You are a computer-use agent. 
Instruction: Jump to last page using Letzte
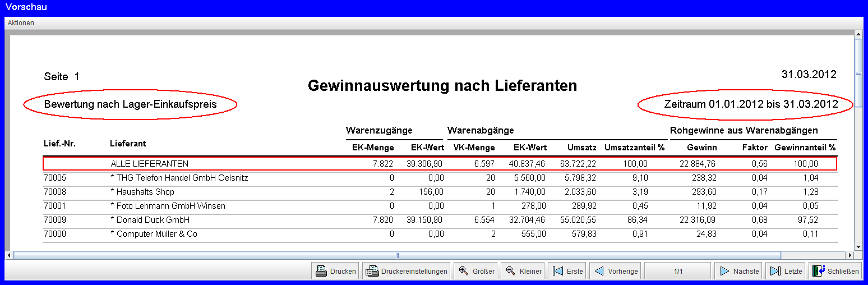pos(786,271)
